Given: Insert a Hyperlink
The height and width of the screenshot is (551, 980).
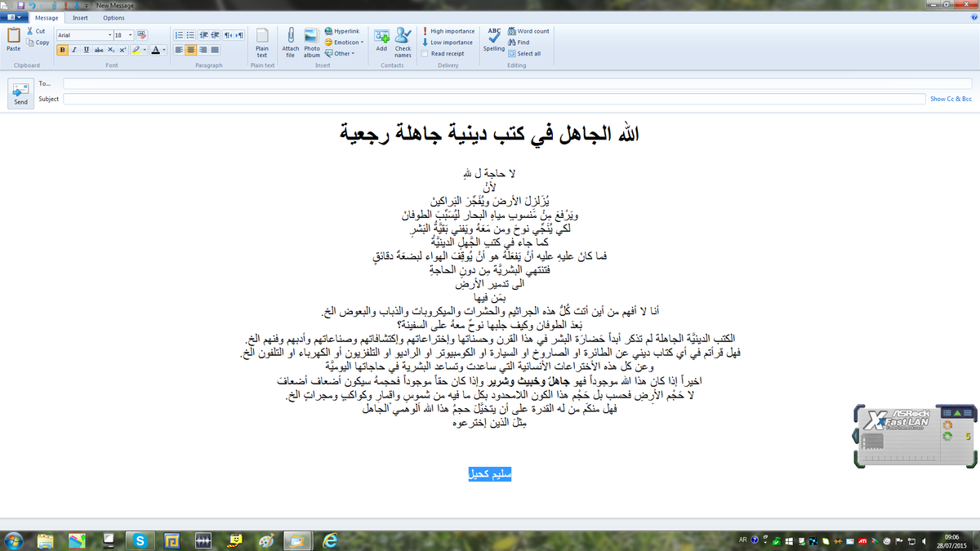Looking at the screenshot, I should [x=341, y=31].
